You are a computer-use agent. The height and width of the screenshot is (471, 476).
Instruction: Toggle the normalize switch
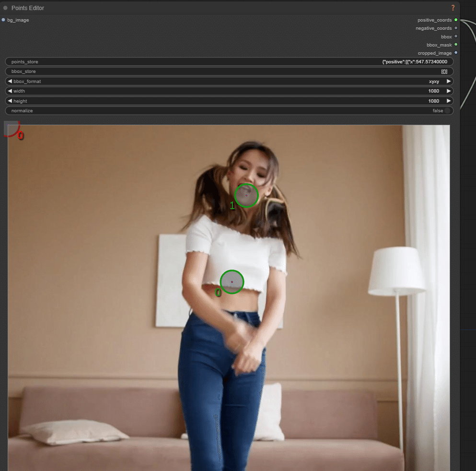tap(447, 110)
